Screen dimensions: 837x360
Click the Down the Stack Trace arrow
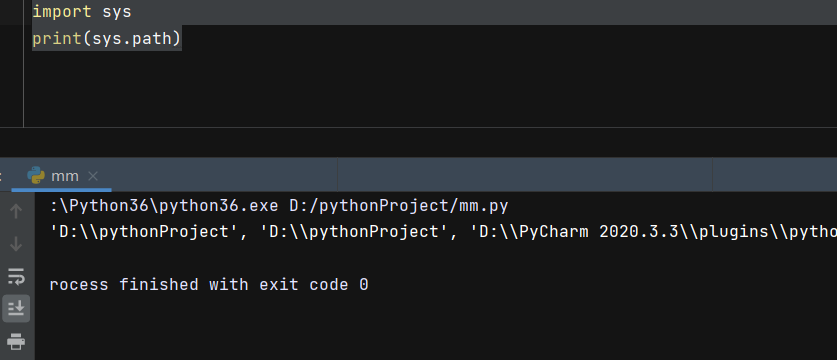pyautogui.click(x=16, y=244)
